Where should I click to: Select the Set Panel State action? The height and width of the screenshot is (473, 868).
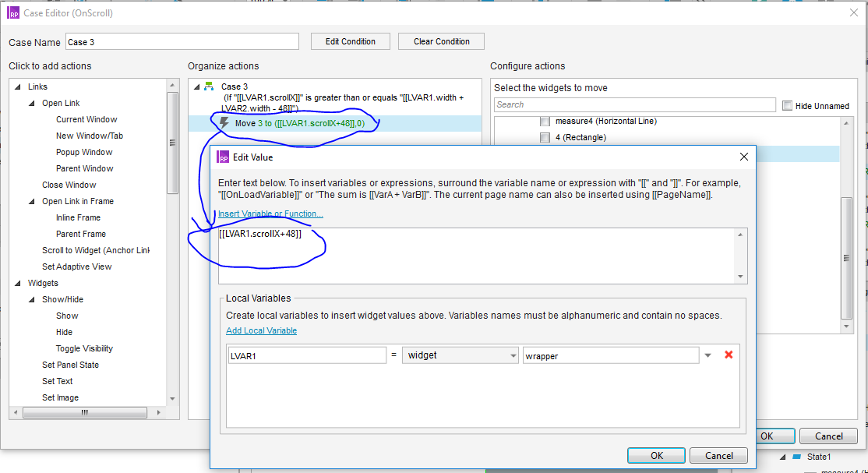(70, 365)
